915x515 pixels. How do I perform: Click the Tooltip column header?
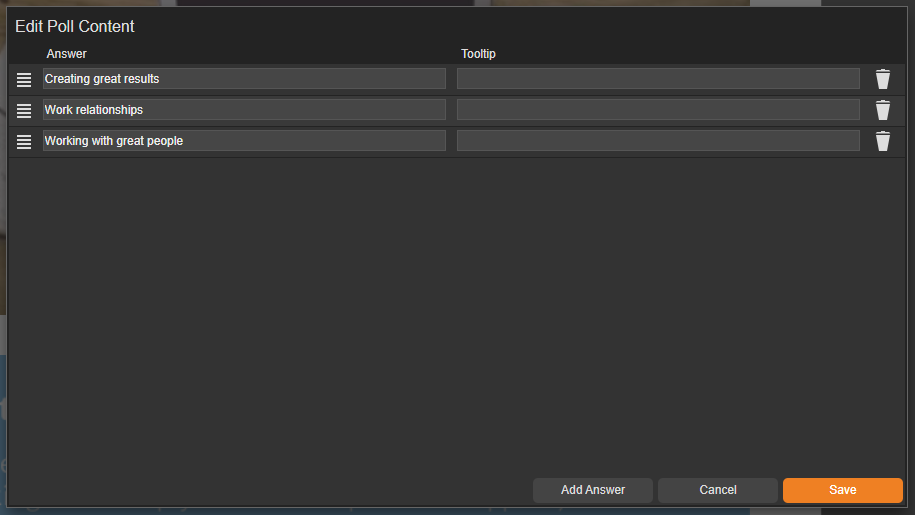[478, 54]
